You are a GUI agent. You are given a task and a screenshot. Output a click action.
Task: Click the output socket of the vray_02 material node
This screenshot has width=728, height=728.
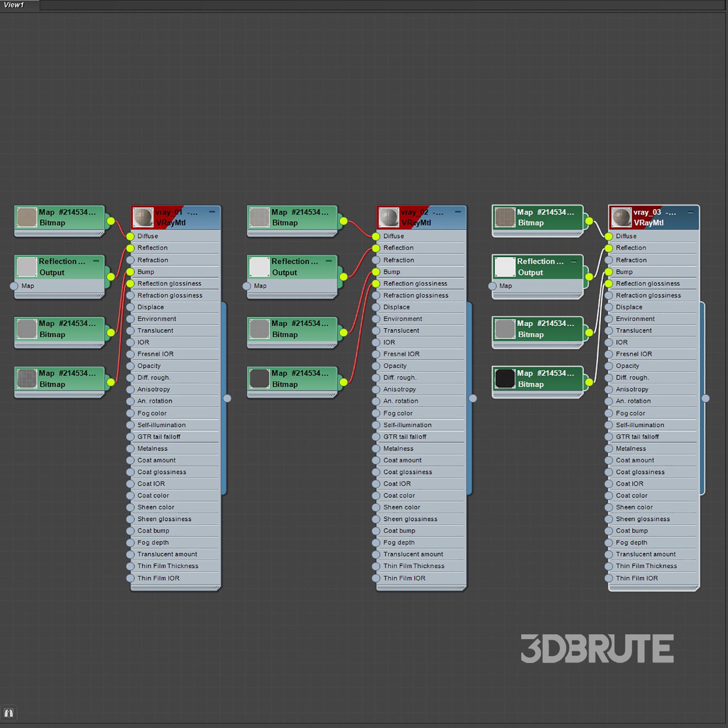[473, 398]
